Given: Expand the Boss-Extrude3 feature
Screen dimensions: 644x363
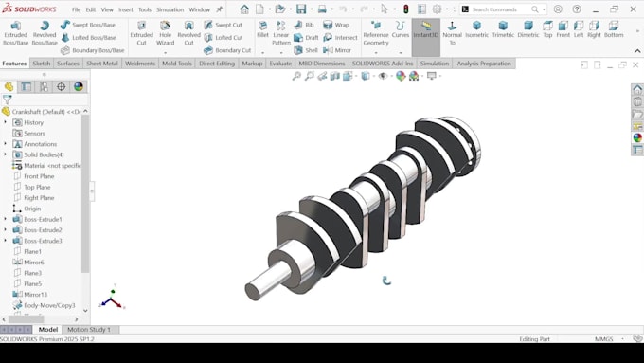Looking at the screenshot, I should pos(5,240).
